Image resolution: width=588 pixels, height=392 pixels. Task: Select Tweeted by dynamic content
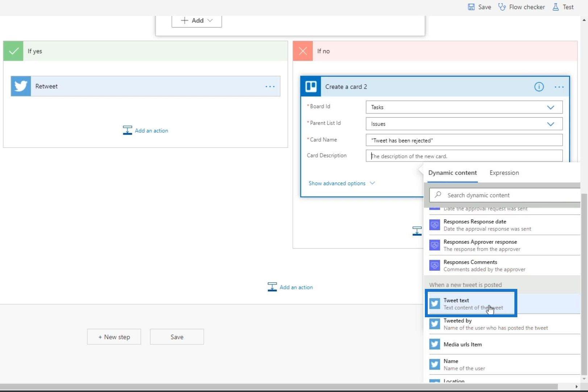502,324
